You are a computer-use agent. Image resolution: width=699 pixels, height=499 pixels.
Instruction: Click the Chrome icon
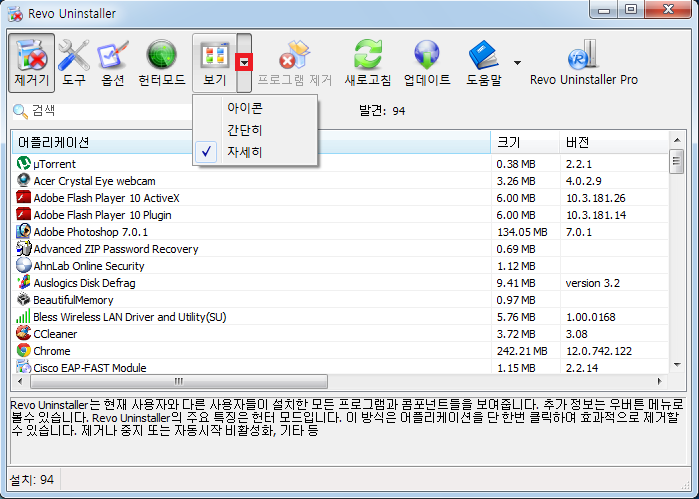point(23,350)
